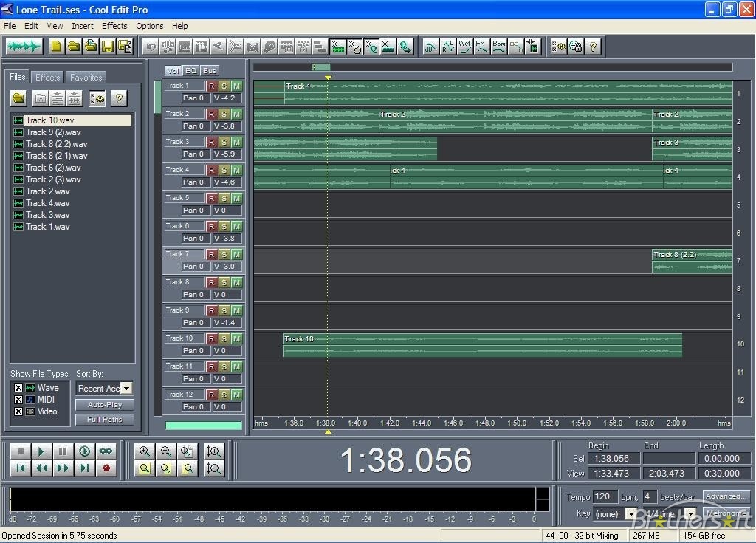
Task: Select Track 10.wav in the file list
Action: click(72, 120)
